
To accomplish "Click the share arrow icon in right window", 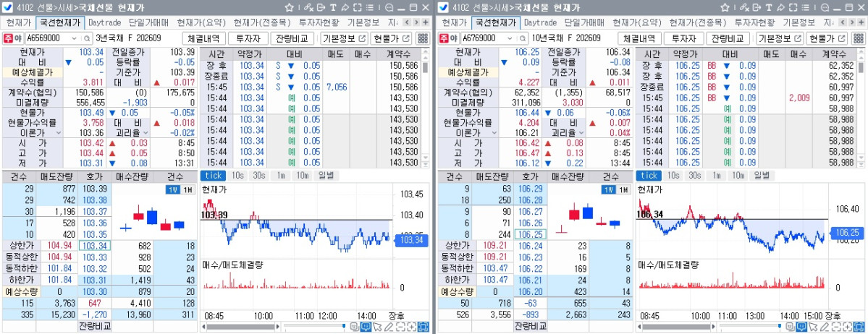I will pos(780,8).
